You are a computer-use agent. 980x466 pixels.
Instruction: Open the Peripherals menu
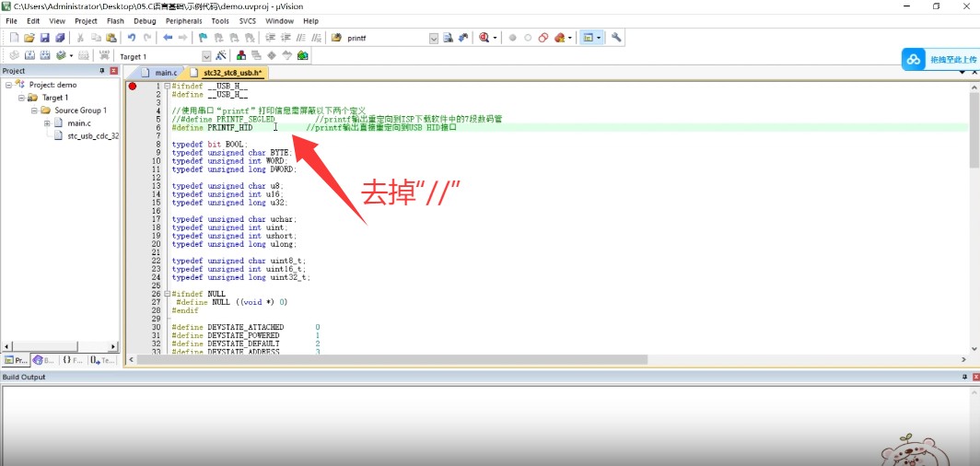(184, 20)
